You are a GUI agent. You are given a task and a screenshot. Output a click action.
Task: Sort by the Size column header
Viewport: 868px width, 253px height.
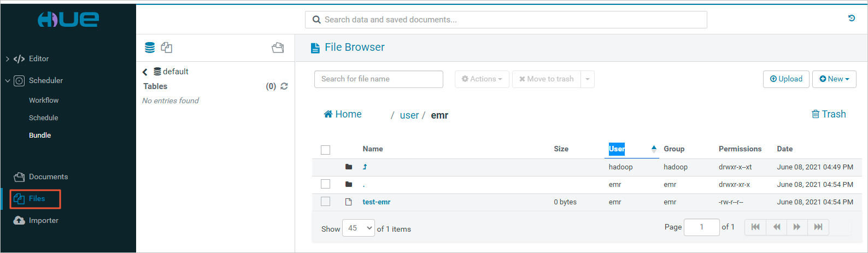[x=561, y=149]
